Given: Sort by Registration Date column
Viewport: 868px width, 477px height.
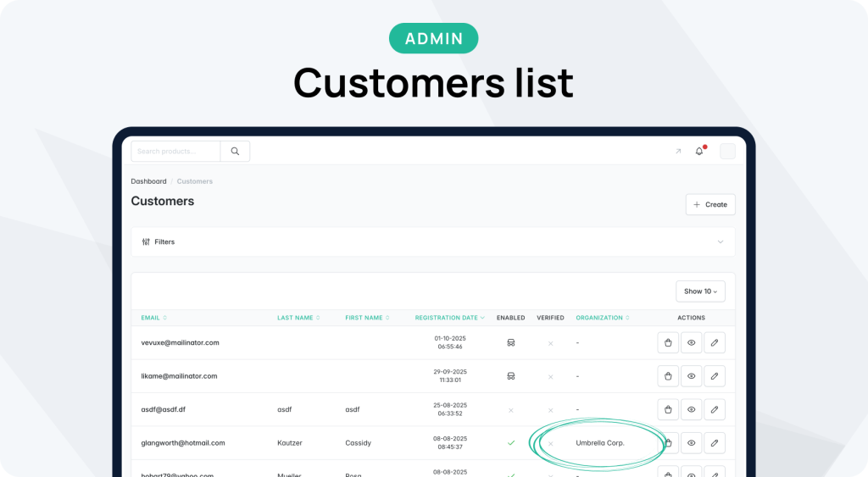Looking at the screenshot, I should (449, 318).
